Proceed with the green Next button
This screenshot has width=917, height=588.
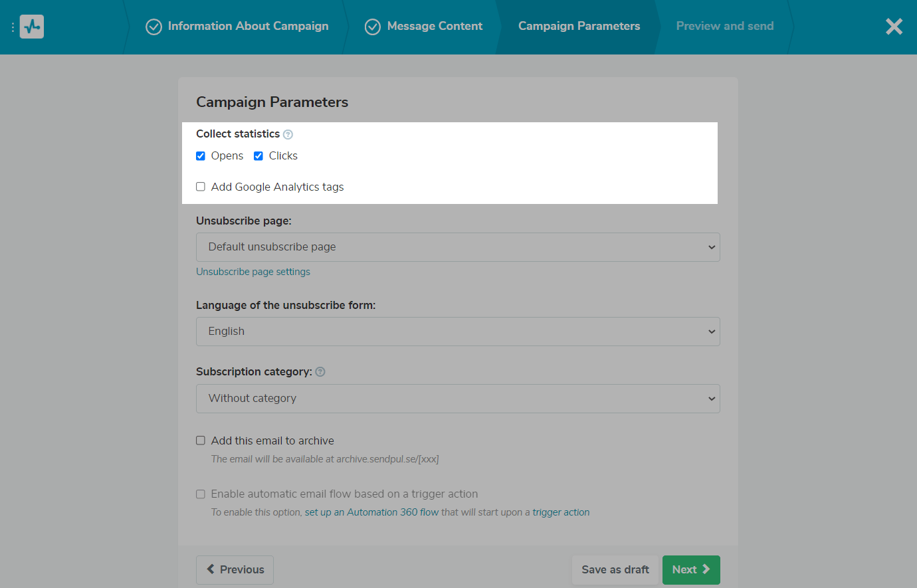pyautogui.click(x=690, y=569)
